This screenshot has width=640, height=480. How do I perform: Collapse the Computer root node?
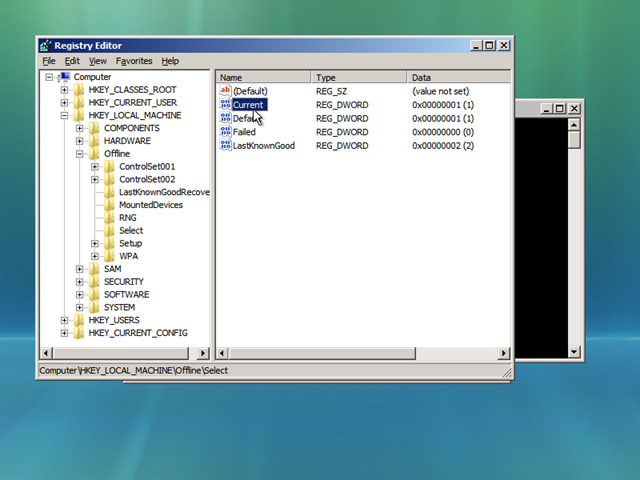tap(49, 77)
